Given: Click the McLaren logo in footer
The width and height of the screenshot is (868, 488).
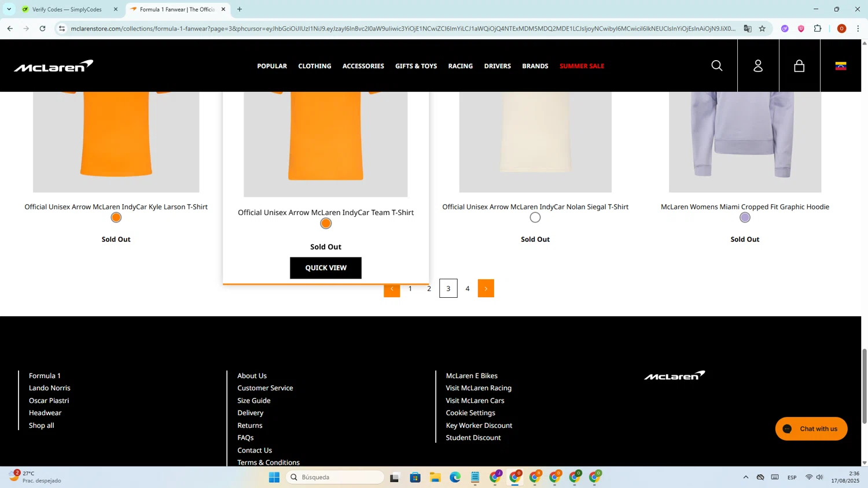Looking at the screenshot, I should click(x=675, y=376).
